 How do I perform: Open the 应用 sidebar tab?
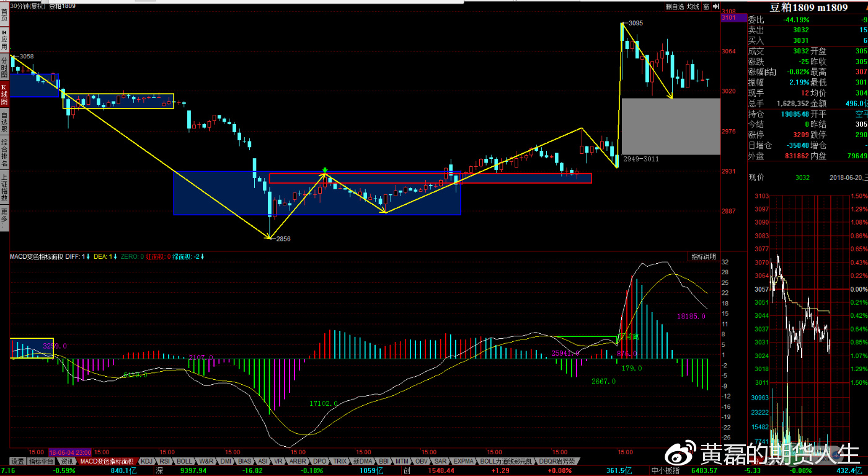[4, 40]
